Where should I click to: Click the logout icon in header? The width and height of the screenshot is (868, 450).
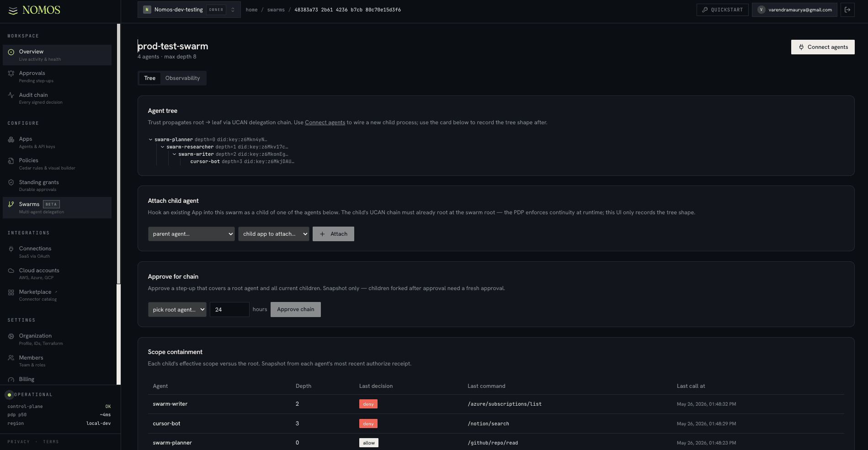pos(847,10)
